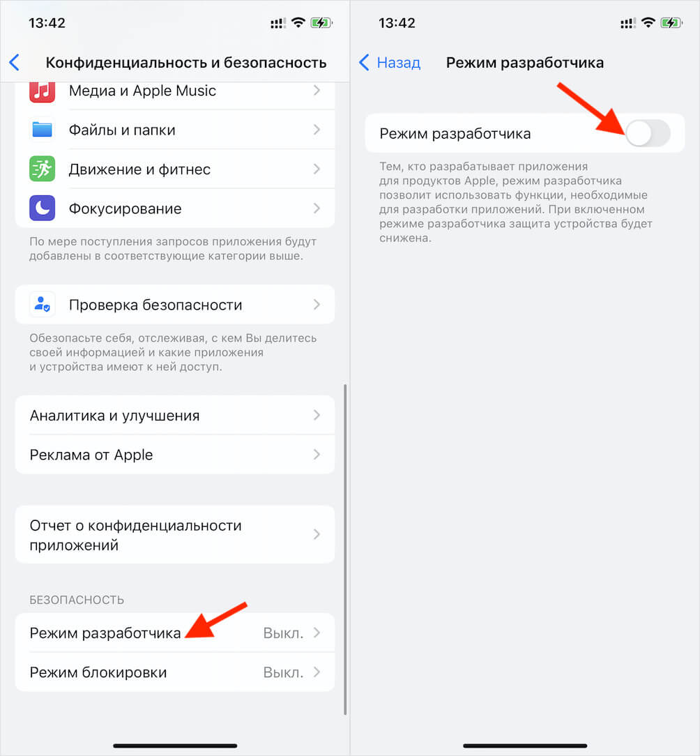Tap the Wi-Fi icon in the left status bar

[298, 22]
